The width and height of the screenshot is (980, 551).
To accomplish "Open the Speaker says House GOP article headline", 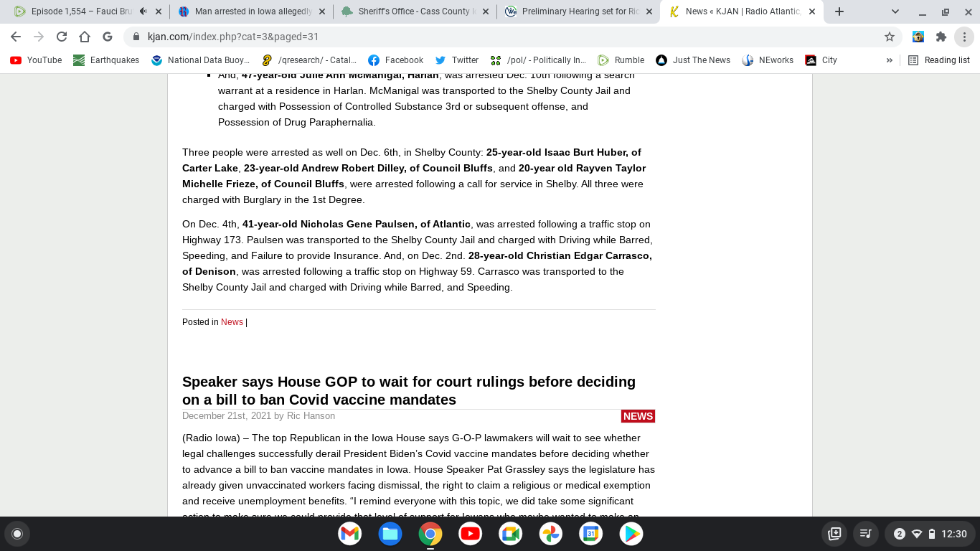I will pyautogui.click(x=409, y=390).
